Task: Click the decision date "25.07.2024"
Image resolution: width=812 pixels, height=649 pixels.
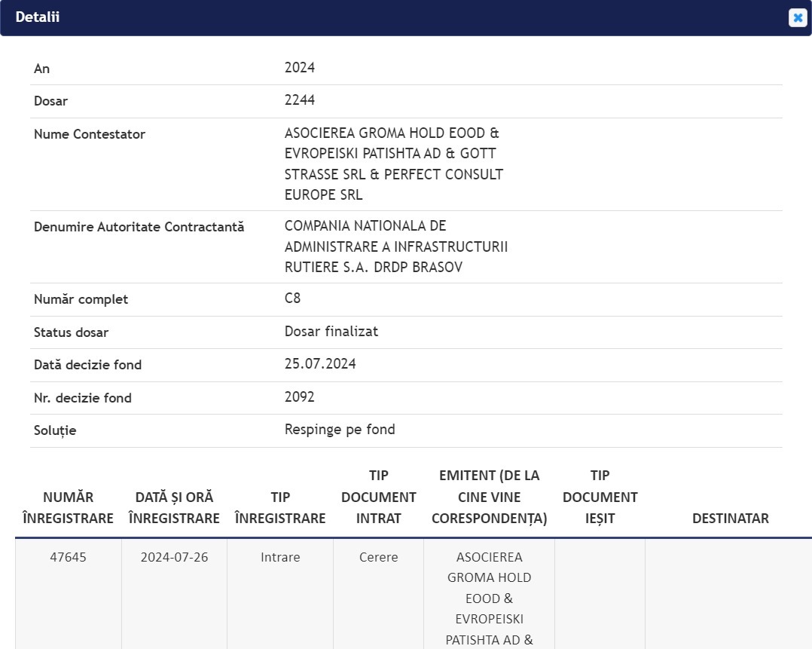Action: pyautogui.click(x=320, y=364)
